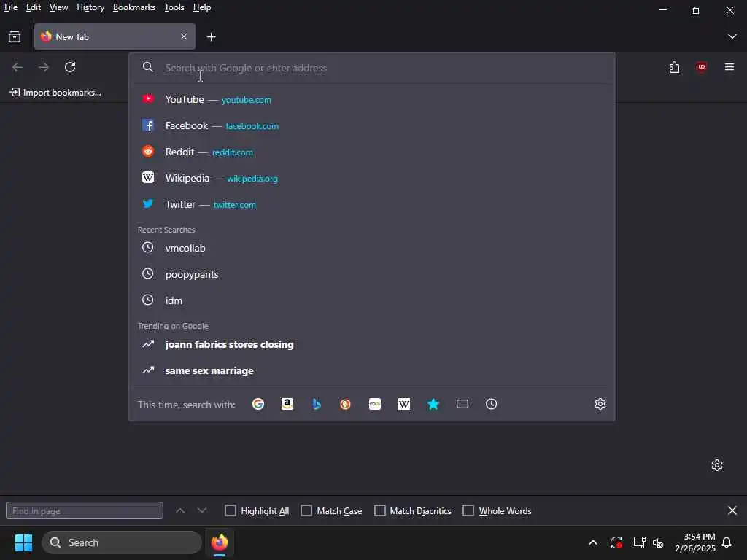Click the magnifier icon in address bar
The width and height of the screenshot is (747, 560).
coord(148,68)
